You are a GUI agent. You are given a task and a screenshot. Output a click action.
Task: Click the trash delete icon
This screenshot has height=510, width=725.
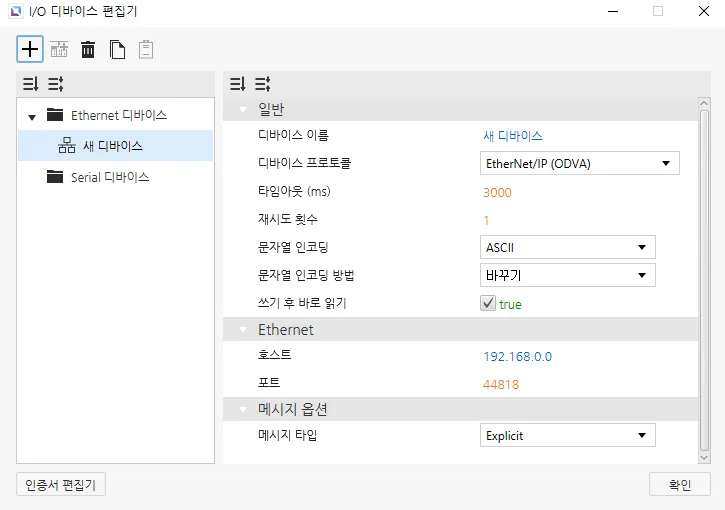click(x=88, y=49)
